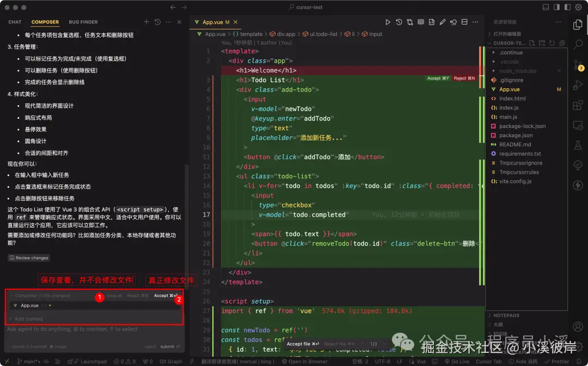Switch to the BUG FINDER tab
Screen dimensions: 588x366
pyautogui.click(x=83, y=22)
